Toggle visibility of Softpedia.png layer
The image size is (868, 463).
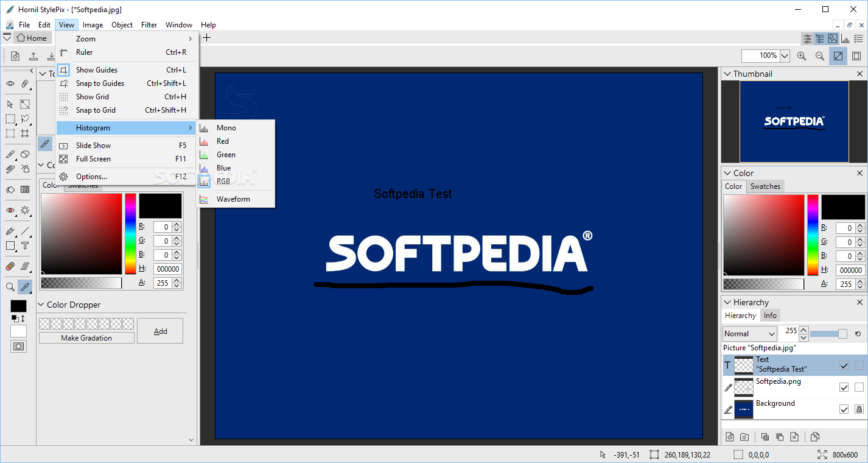point(844,387)
